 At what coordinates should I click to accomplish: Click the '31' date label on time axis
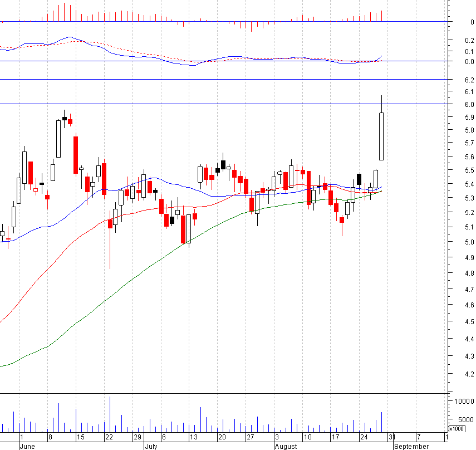coord(392,437)
